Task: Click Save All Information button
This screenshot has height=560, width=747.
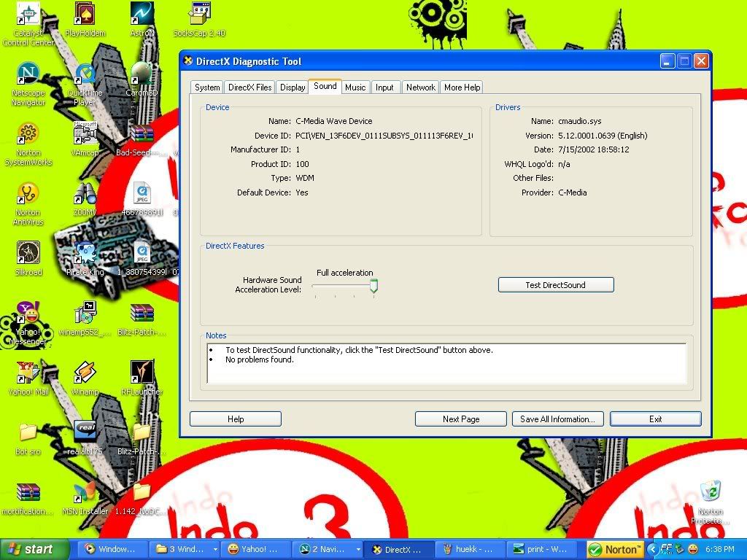Action: pos(557,419)
